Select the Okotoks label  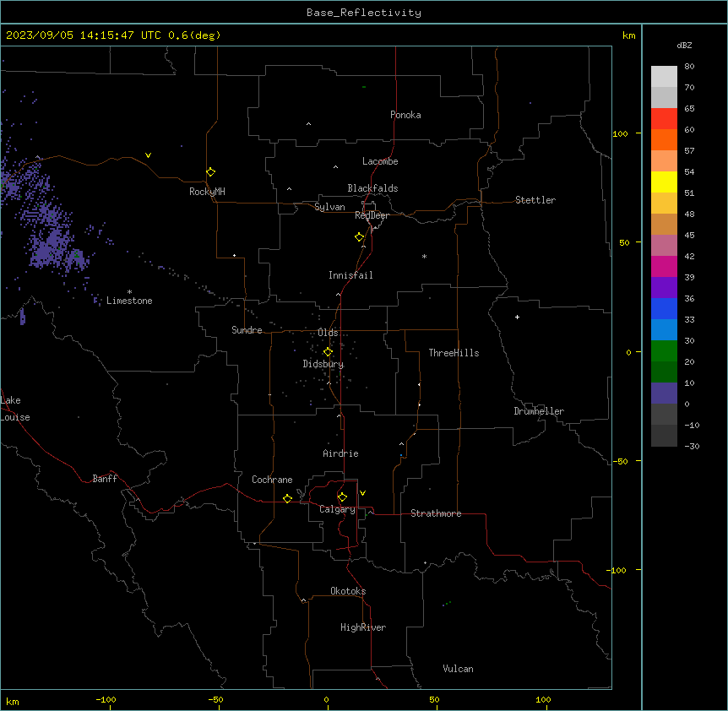pyautogui.click(x=348, y=591)
